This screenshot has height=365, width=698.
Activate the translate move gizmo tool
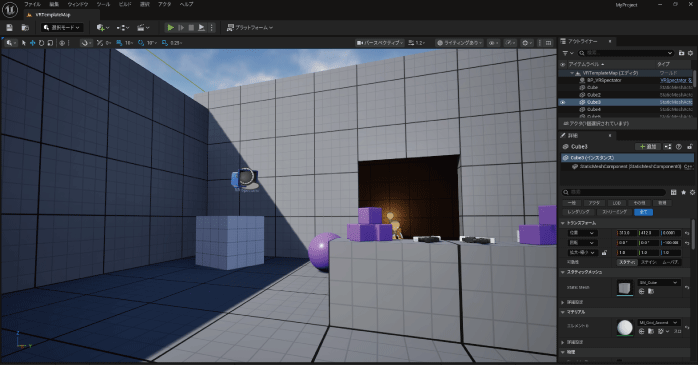point(32,43)
